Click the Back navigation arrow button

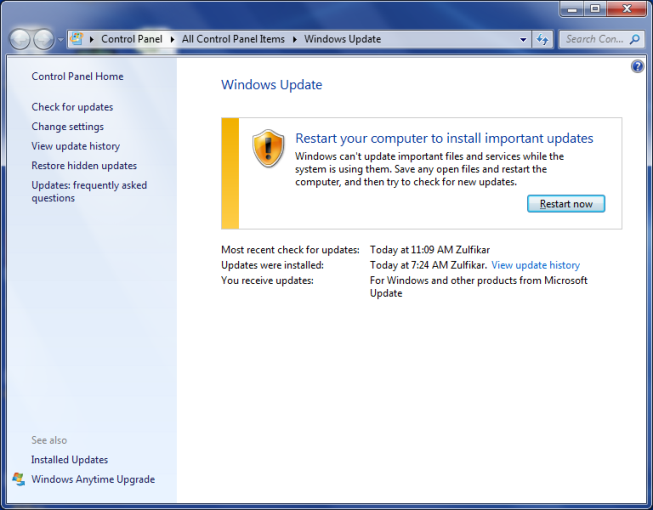pyautogui.click(x=20, y=40)
